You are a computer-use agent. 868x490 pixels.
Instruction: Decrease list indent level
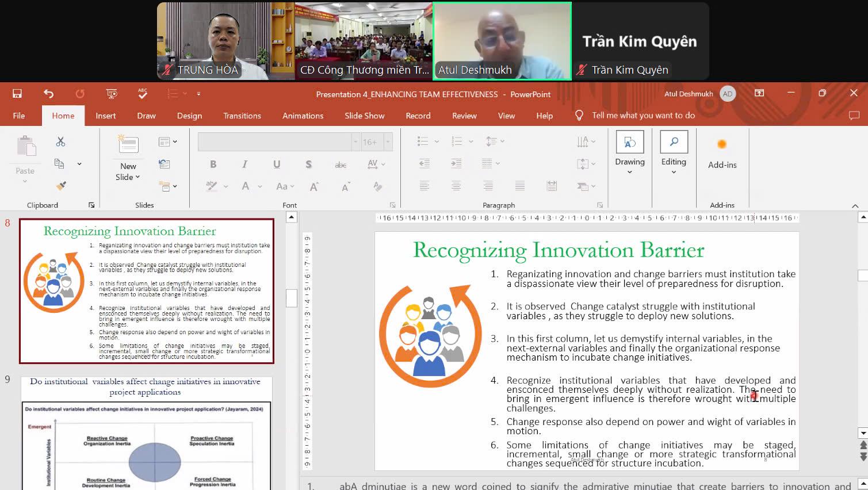coord(425,164)
